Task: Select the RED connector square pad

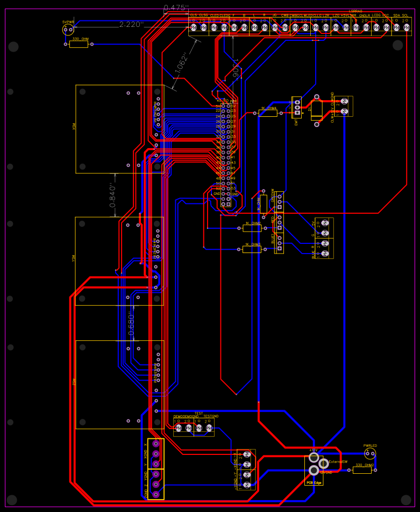Action: 280,228
